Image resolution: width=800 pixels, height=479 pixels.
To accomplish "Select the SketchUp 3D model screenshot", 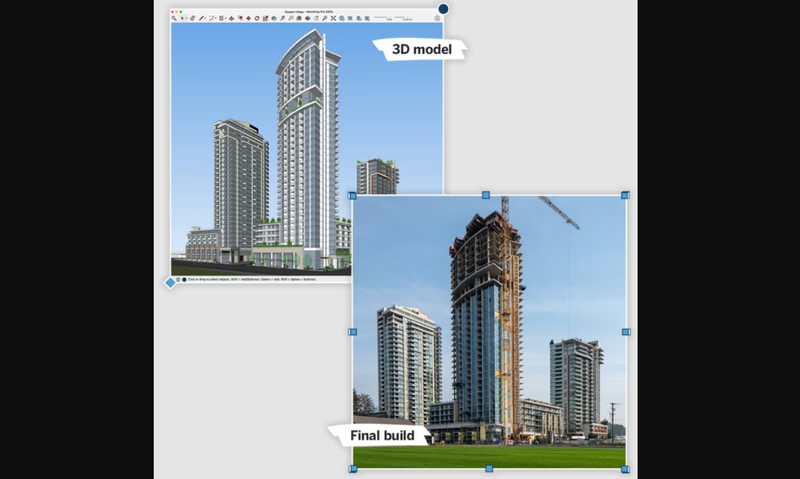I will tap(306, 148).
